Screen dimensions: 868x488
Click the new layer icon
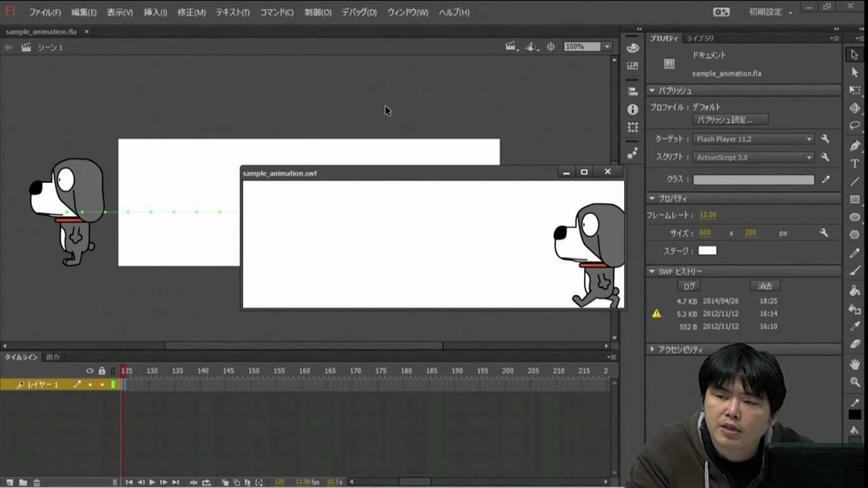pyautogui.click(x=9, y=482)
